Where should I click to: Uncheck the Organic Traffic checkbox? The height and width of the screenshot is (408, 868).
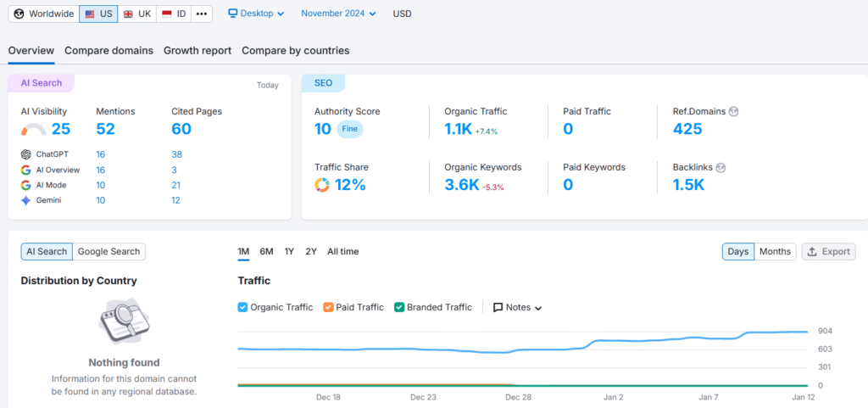(x=243, y=307)
